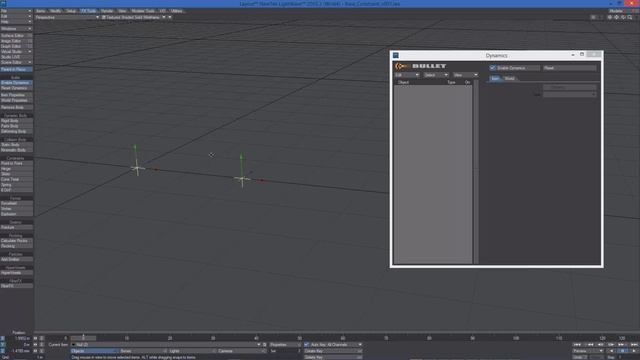Image resolution: width=640 pixels, height=360 pixels.
Task: Open the Windows dropdown menu
Action: click(16, 29)
